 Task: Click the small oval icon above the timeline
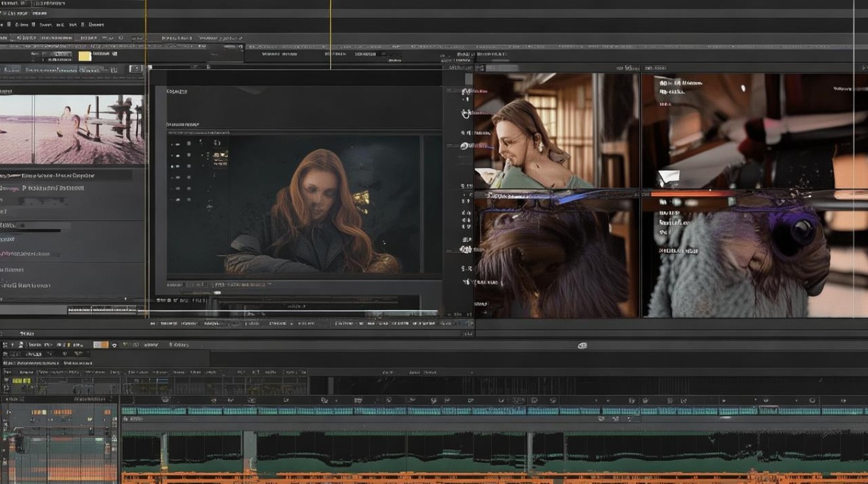pyautogui.click(x=582, y=346)
